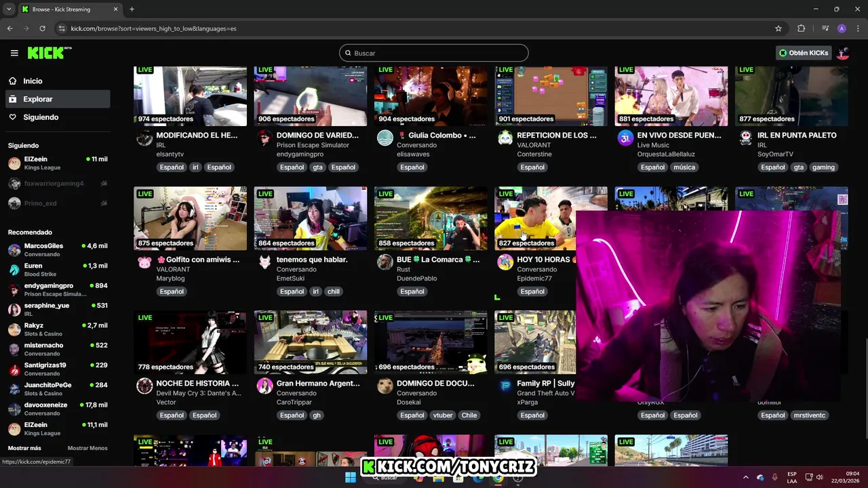Screen dimensions: 868x488
Task: Click SoyOmarTV channel avatar
Action: pyautogui.click(x=746, y=138)
